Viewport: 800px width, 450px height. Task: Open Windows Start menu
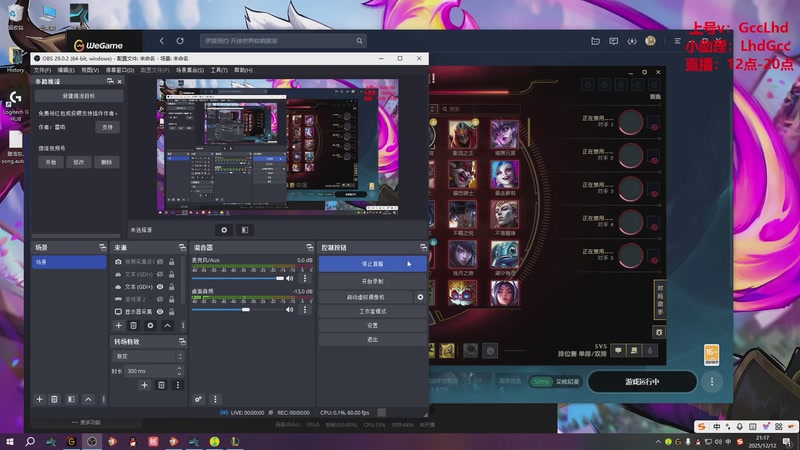[10, 441]
